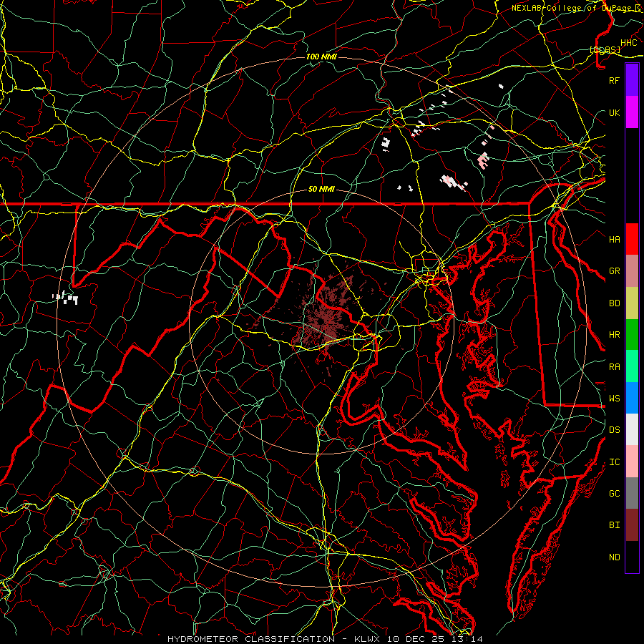This screenshot has width=644, height=644.
Task: Click the GC gray legend swatch
Action: click(632, 493)
